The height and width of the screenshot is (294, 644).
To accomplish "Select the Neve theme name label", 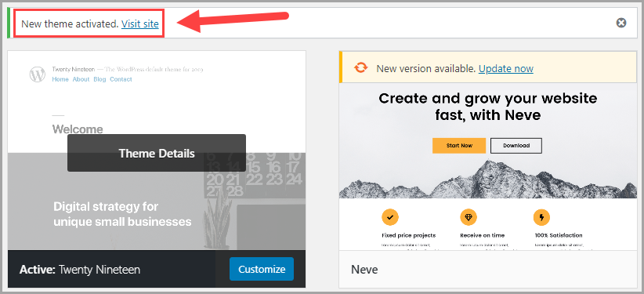I will click(x=364, y=270).
